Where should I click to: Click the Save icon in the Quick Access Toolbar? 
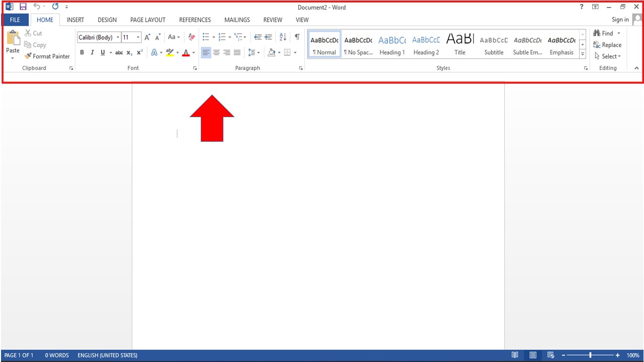tap(23, 7)
